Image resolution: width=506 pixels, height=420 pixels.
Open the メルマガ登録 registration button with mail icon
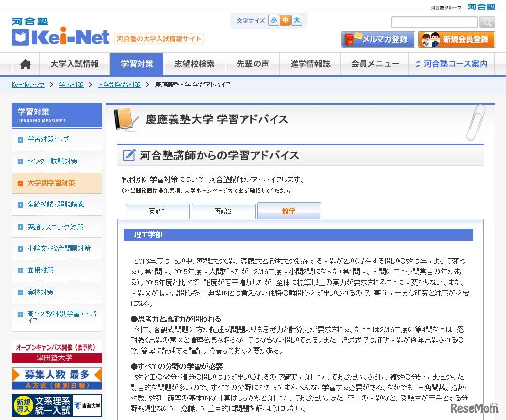point(377,39)
